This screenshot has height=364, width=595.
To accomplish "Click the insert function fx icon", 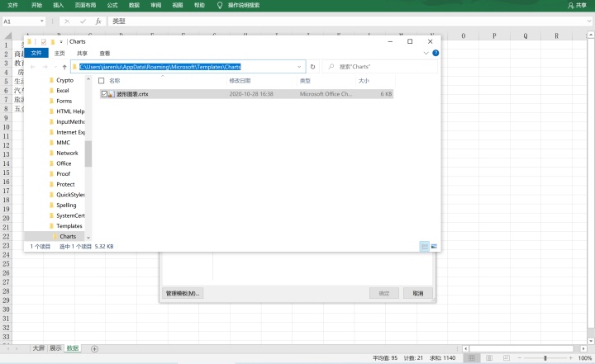I will click(x=98, y=21).
